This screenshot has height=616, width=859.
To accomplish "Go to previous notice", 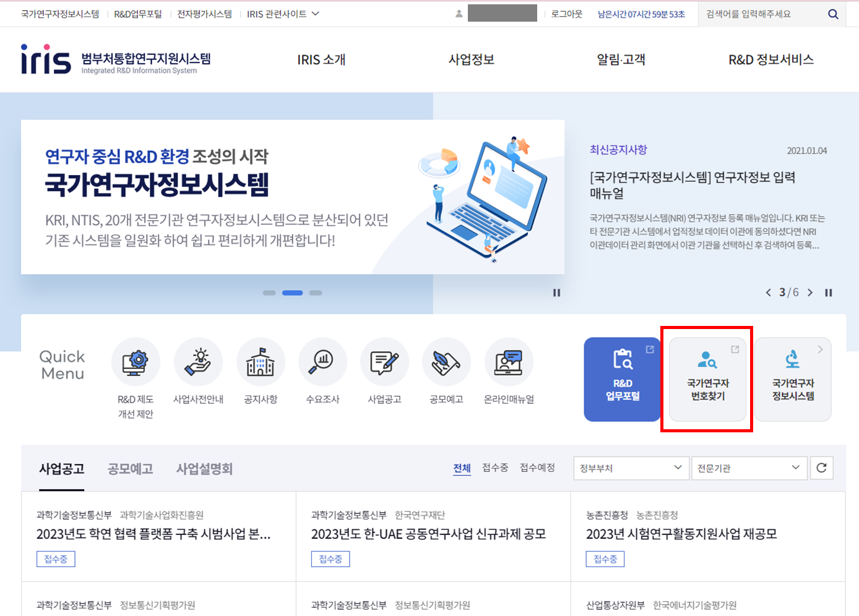I will pyautogui.click(x=768, y=293).
